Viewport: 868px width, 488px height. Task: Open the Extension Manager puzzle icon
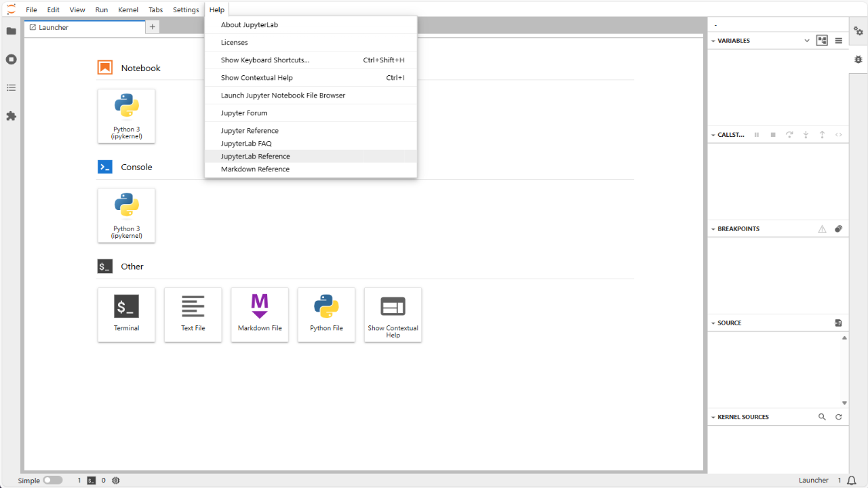11,116
